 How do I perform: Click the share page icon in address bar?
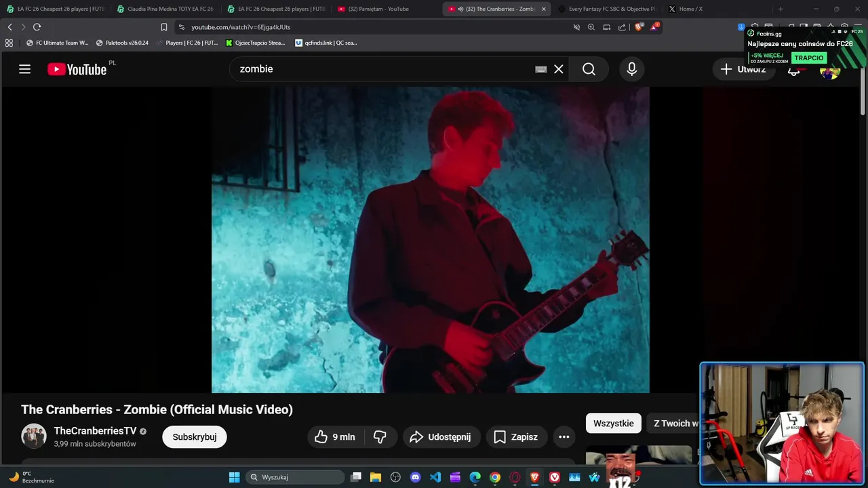pyautogui.click(x=622, y=27)
